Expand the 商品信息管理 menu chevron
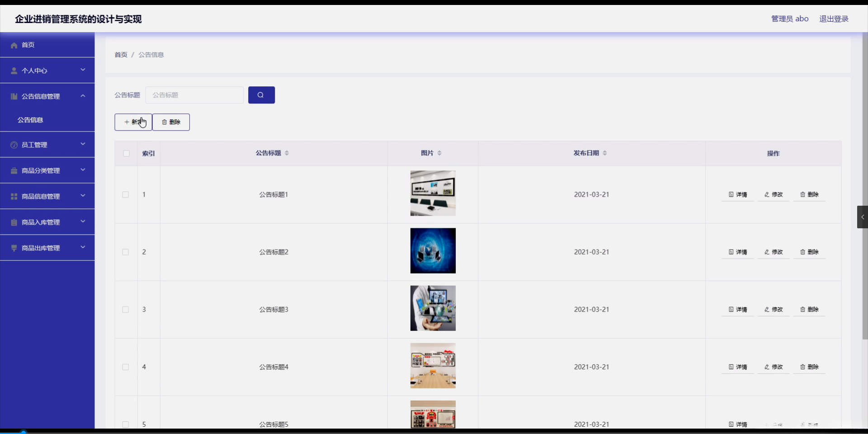 [83, 195]
